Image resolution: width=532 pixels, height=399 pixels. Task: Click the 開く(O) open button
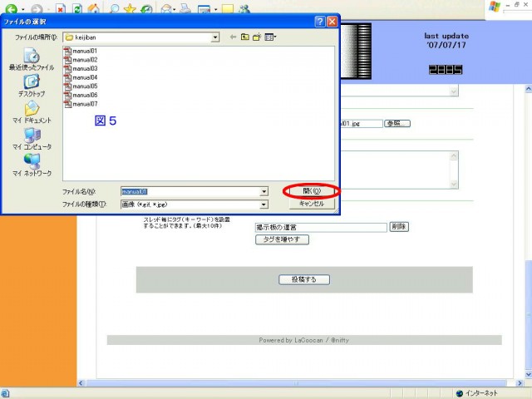coord(311,190)
